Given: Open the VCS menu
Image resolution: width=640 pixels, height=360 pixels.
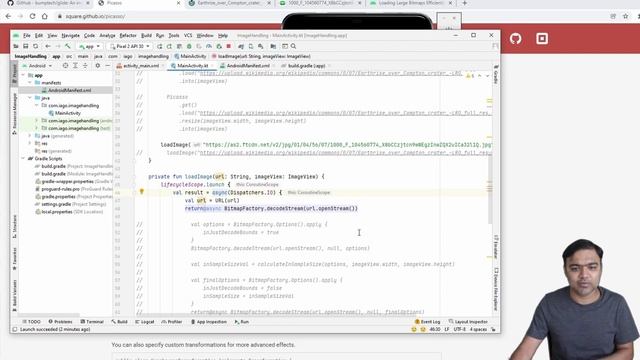Looking at the screenshot, I should (x=188, y=36).
